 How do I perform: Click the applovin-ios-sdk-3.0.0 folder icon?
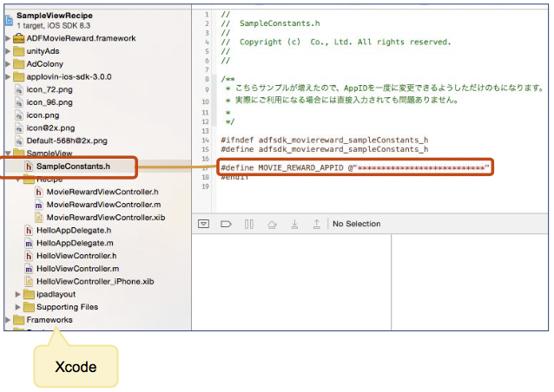pyautogui.click(x=19, y=76)
